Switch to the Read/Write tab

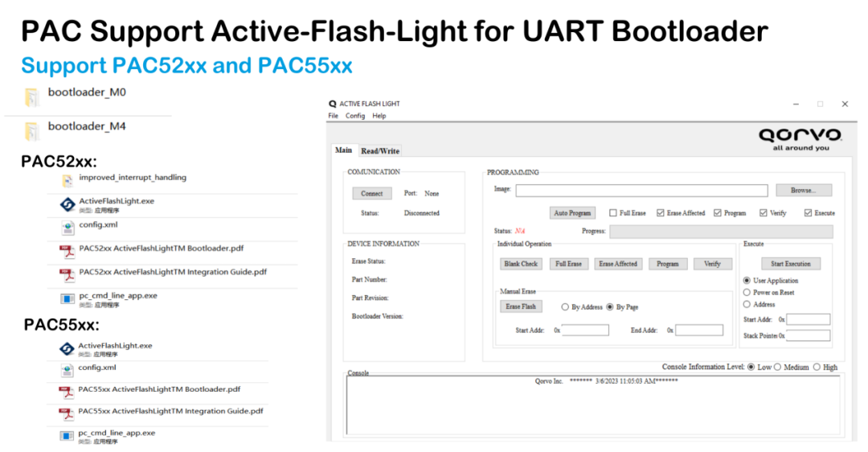[379, 150]
